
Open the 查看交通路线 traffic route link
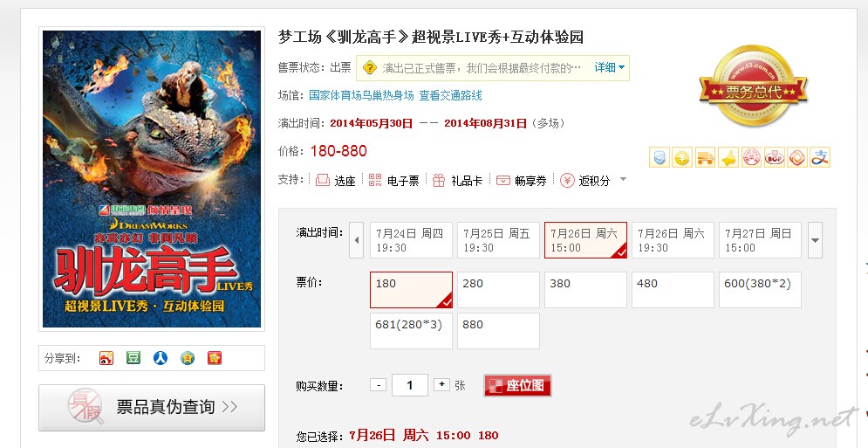pyautogui.click(x=451, y=95)
